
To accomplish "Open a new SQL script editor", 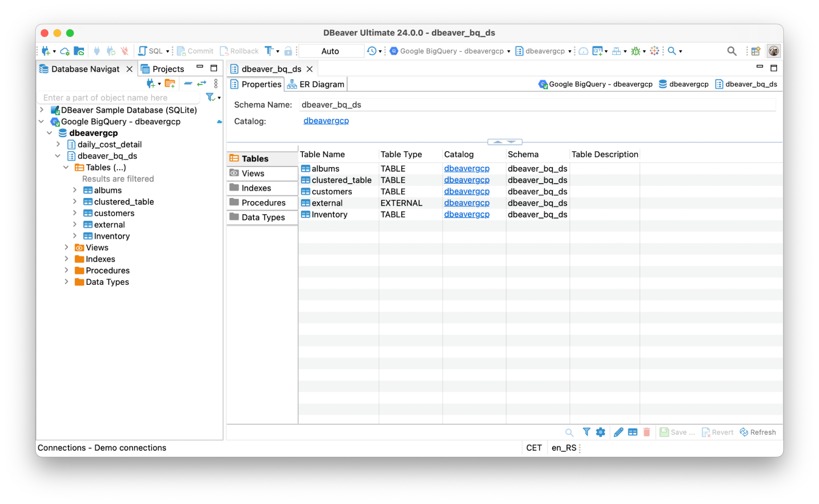I will (150, 51).
